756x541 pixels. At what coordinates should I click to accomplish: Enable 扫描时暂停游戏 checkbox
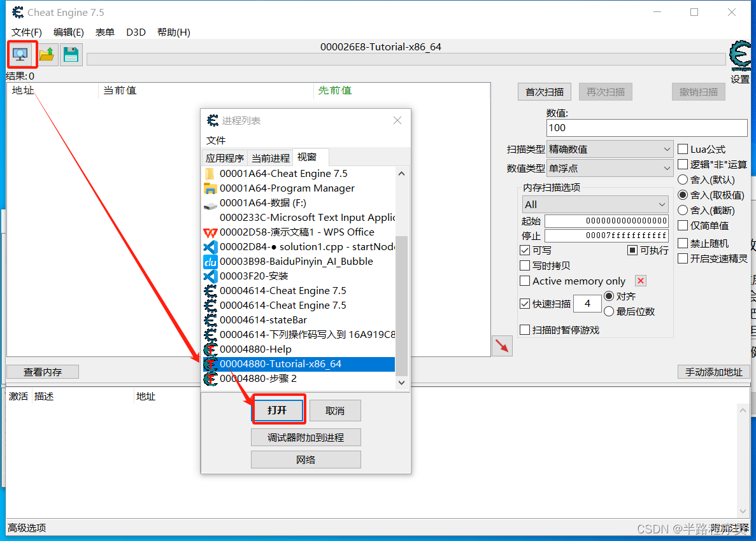(x=525, y=330)
